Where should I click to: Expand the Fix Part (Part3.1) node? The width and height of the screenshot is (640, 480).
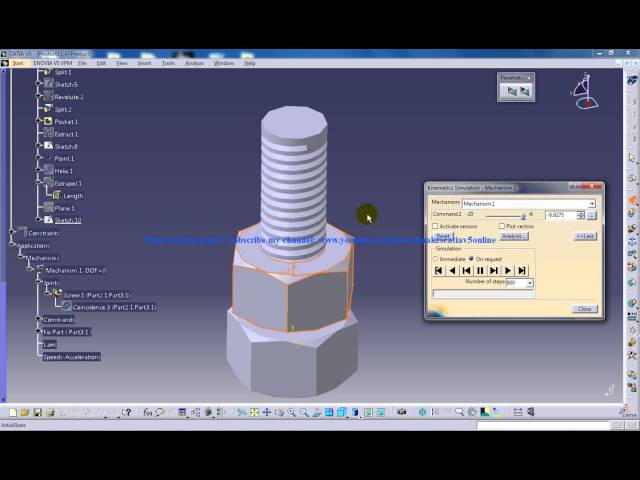click(38, 331)
